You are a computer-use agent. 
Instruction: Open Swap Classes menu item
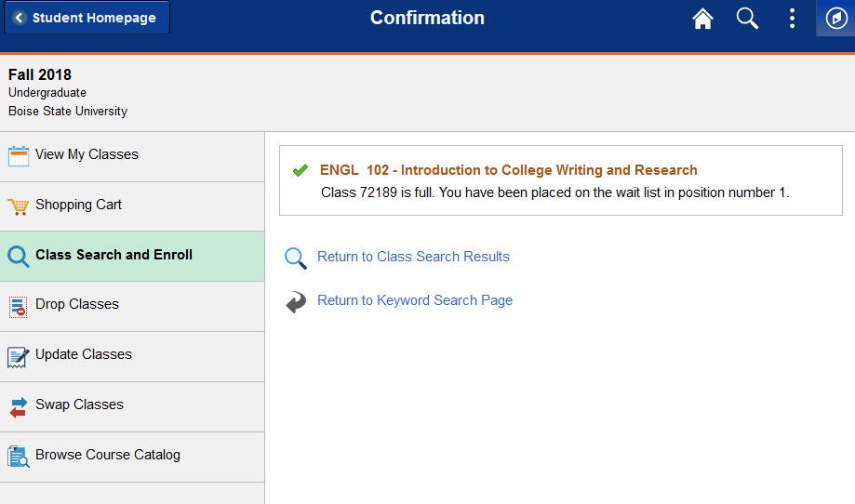pos(132,407)
